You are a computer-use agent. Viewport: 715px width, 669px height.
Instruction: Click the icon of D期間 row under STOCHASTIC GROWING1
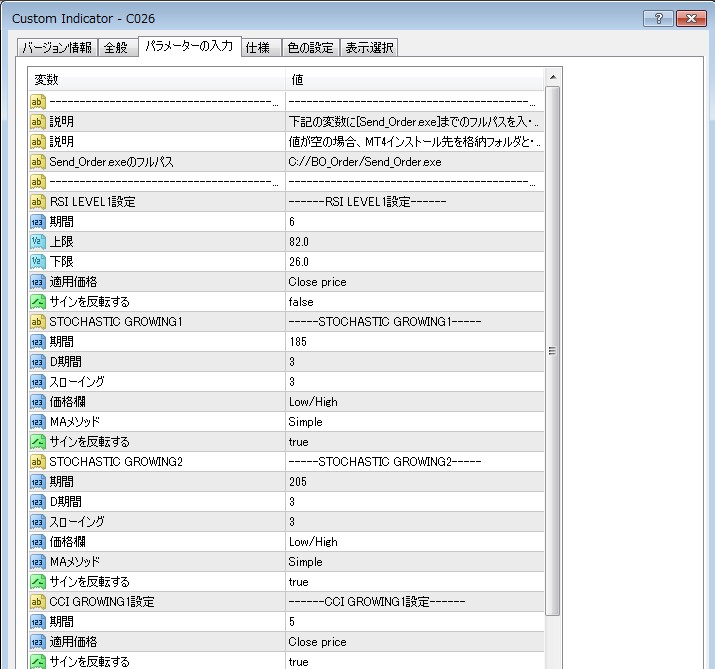pyautogui.click(x=38, y=362)
